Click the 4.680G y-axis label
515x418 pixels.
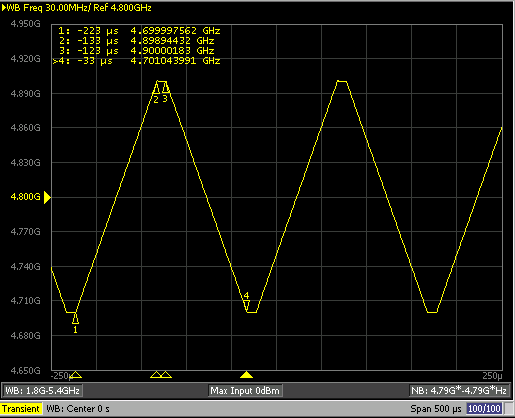tap(25, 336)
